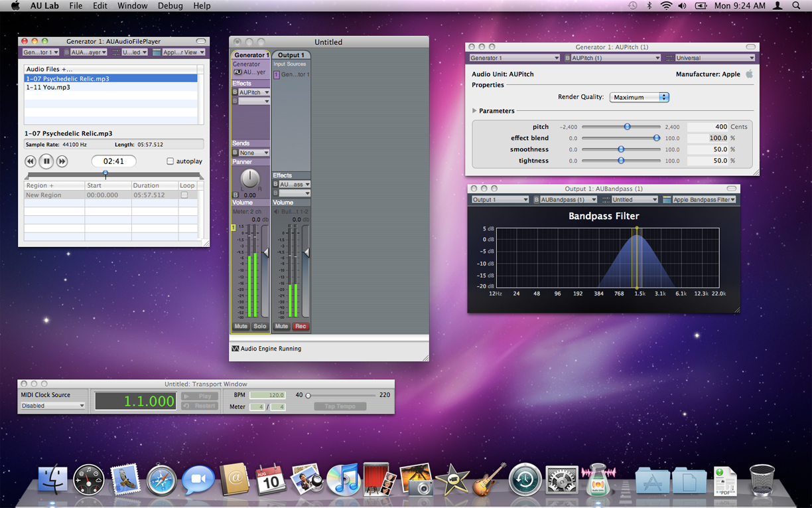The image size is (812, 508).
Task: Open Time Machine from the dock
Action: point(525,479)
